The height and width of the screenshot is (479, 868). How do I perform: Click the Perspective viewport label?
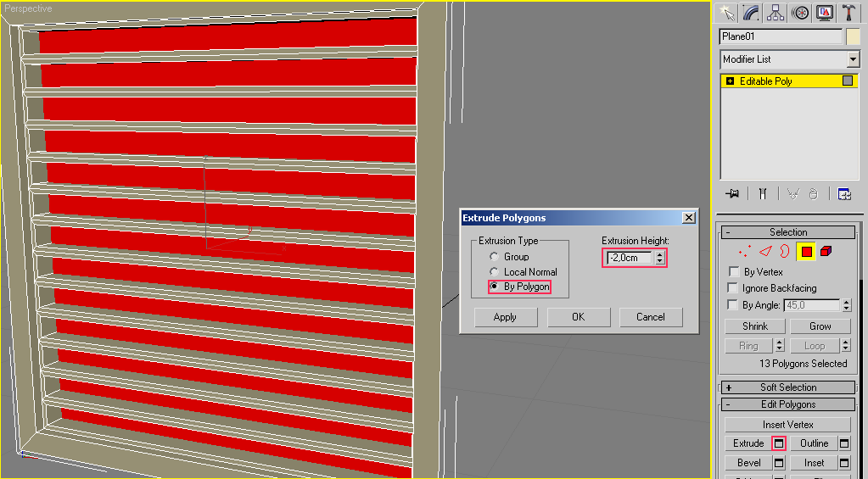(28, 8)
